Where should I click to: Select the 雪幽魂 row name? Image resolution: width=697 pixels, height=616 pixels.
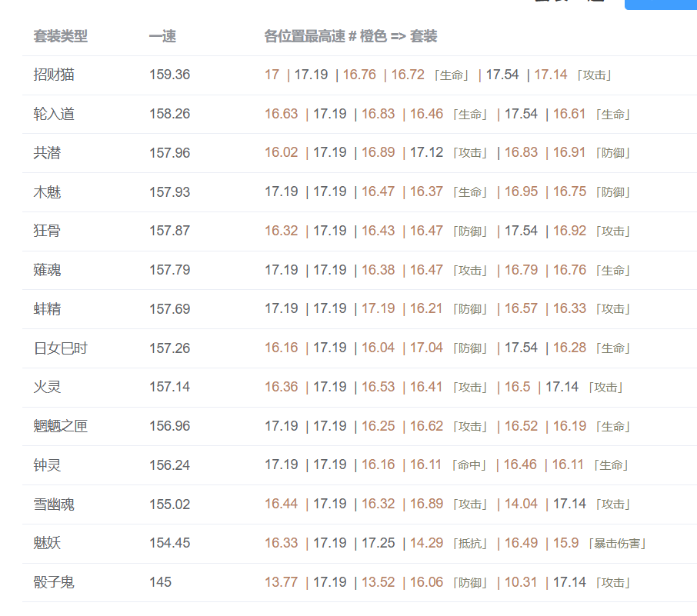54,504
